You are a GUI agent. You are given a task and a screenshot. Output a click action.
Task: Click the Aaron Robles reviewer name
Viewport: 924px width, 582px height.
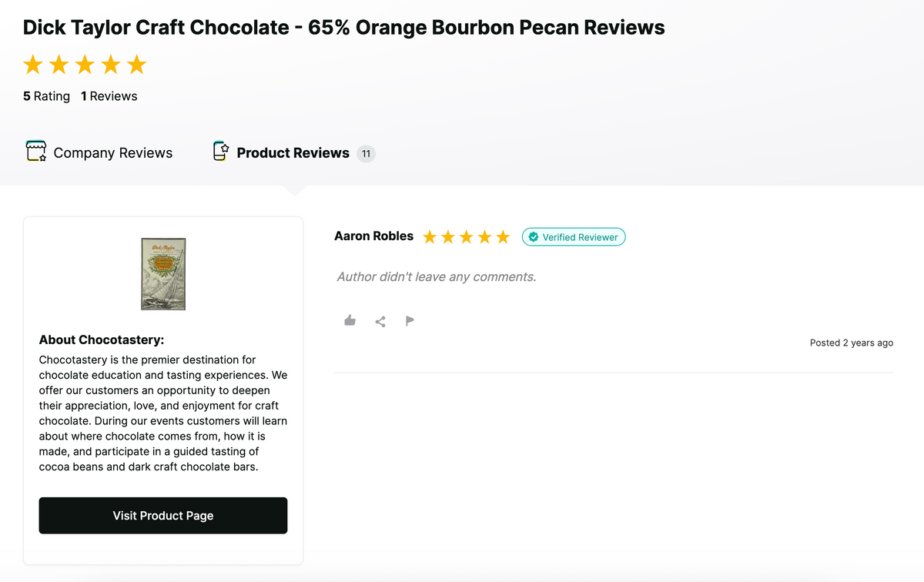[x=373, y=236]
